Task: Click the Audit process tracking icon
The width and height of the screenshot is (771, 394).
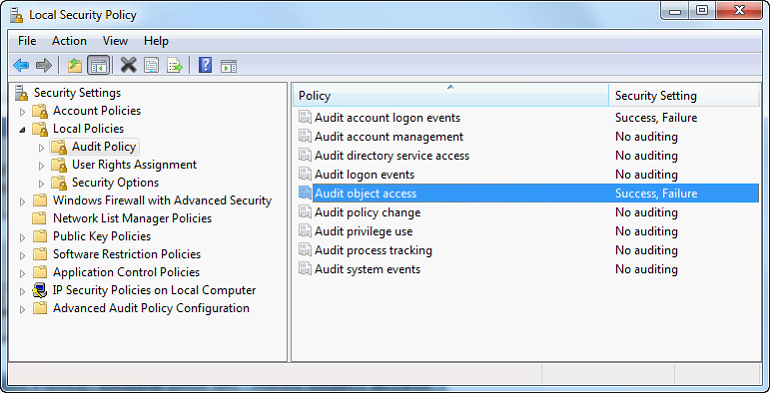Action: click(305, 250)
